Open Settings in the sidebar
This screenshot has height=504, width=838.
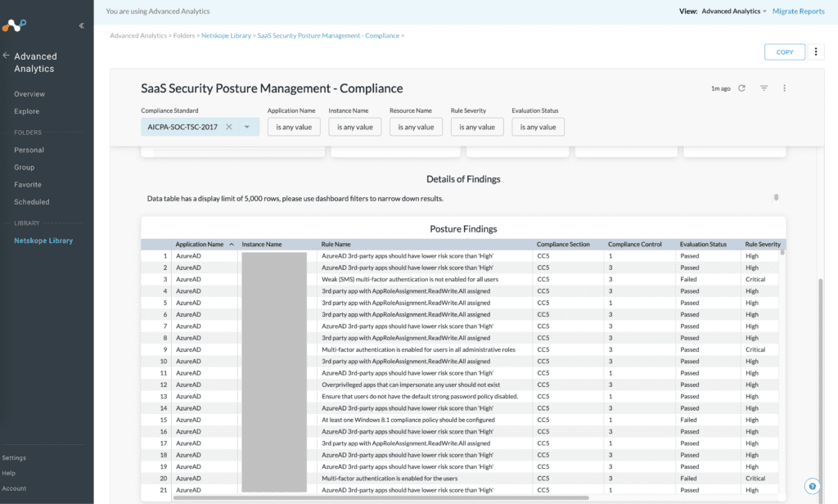(x=14, y=458)
